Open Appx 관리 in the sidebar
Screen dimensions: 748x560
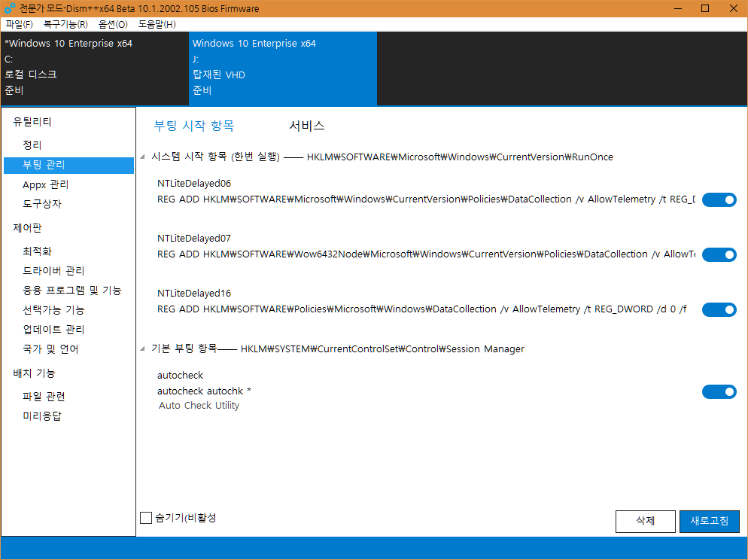[68, 184]
